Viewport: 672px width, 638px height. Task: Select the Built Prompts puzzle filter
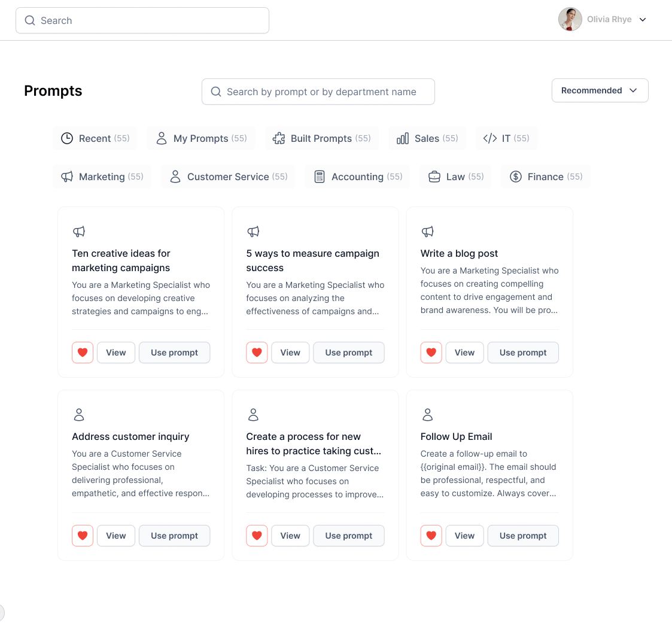[x=321, y=138]
